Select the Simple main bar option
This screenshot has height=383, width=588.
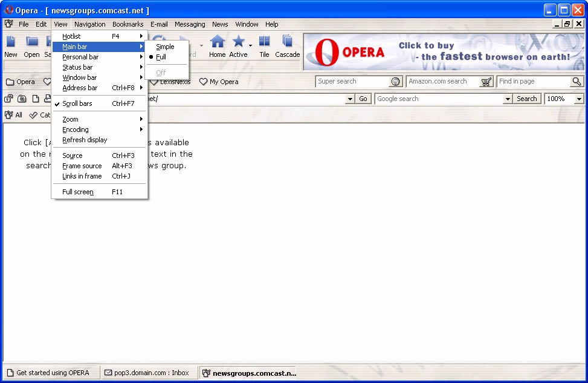pyautogui.click(x=165, y=47)
